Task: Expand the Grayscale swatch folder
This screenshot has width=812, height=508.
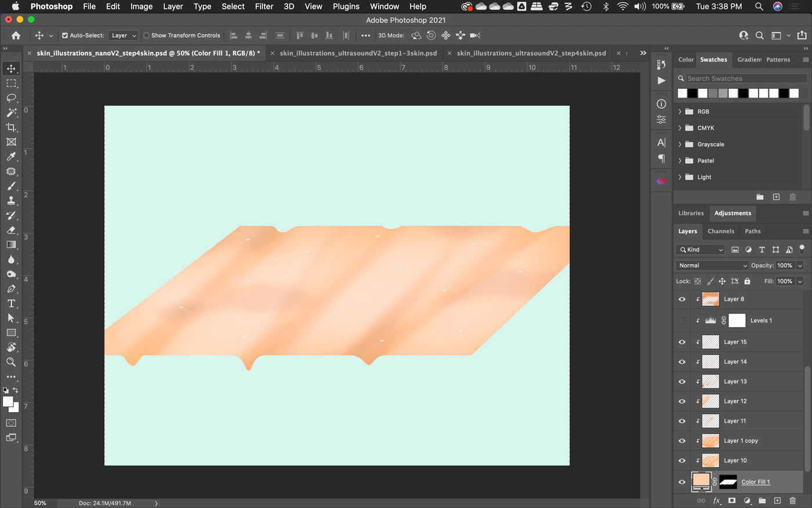Action: tap(680, 144)
